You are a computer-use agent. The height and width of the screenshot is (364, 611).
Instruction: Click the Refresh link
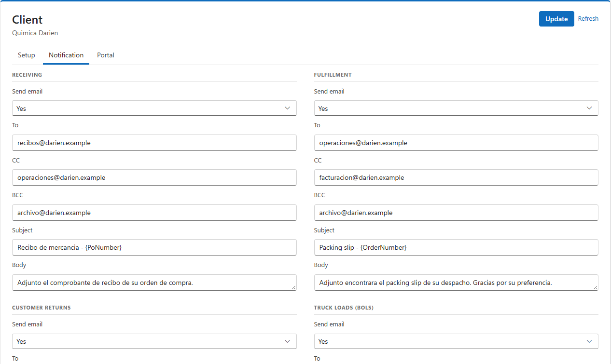[x=588, y=19]
